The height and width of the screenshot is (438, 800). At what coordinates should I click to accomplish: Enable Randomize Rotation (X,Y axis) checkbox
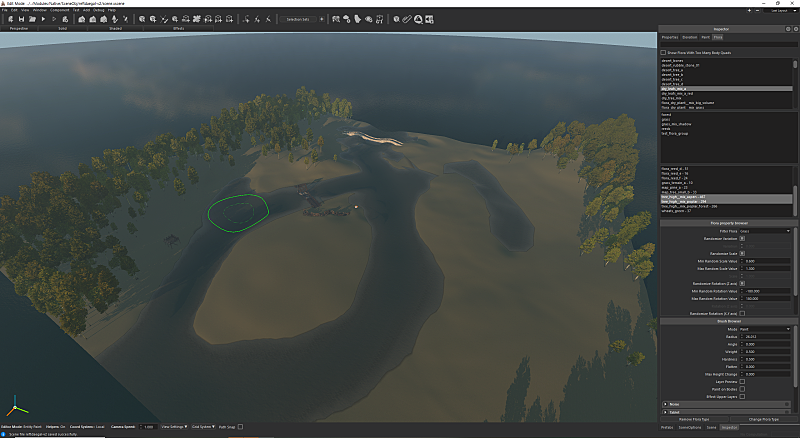[x=742, y=313]
